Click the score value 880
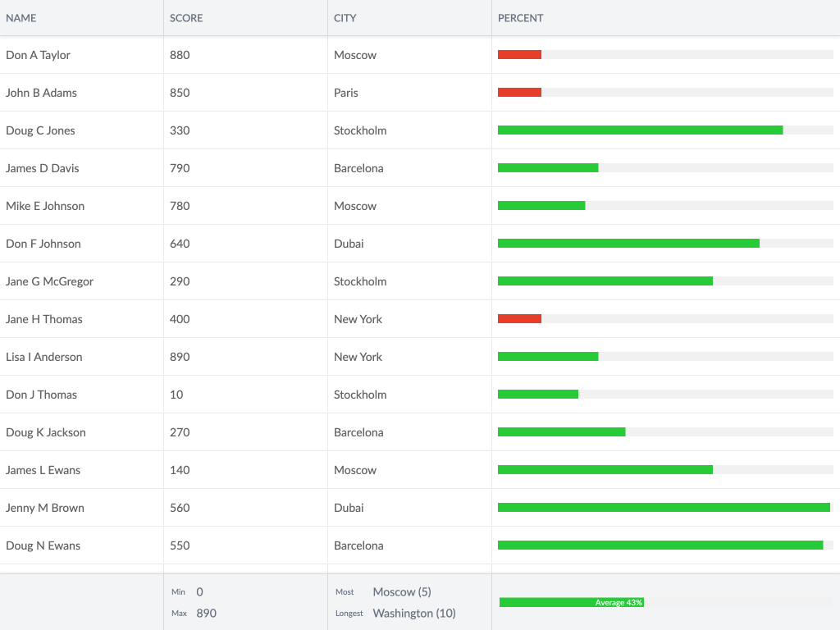 (x=180, y=55)
